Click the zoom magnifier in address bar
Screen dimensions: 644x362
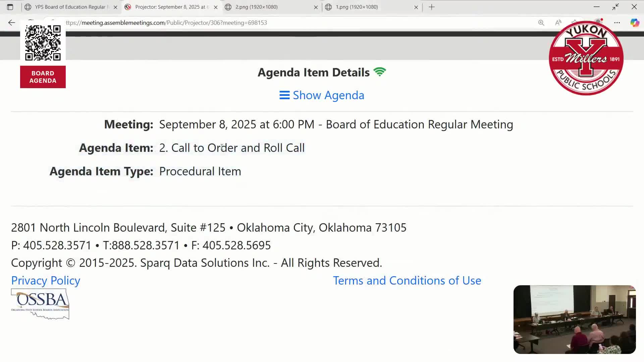tap(541, 23)
